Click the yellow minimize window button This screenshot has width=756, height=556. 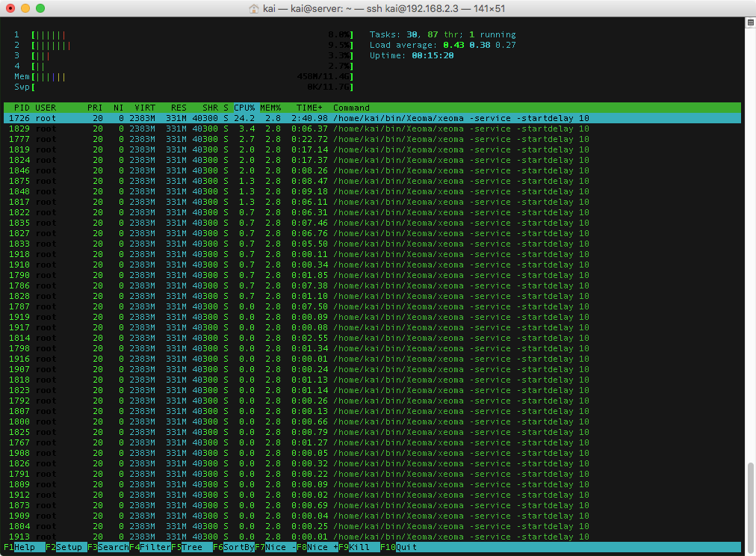pos(25,8)
